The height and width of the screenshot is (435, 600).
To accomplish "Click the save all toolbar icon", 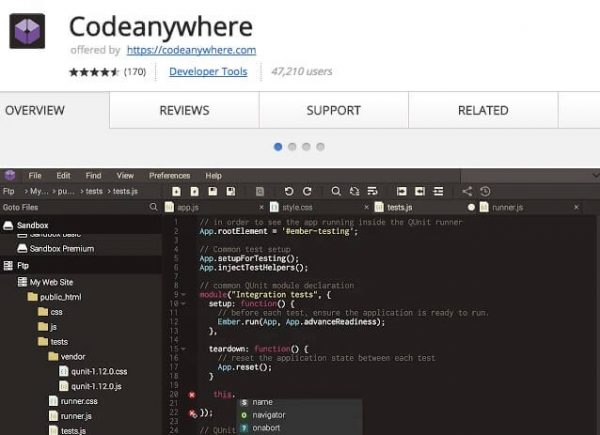I will coord(231,191).
